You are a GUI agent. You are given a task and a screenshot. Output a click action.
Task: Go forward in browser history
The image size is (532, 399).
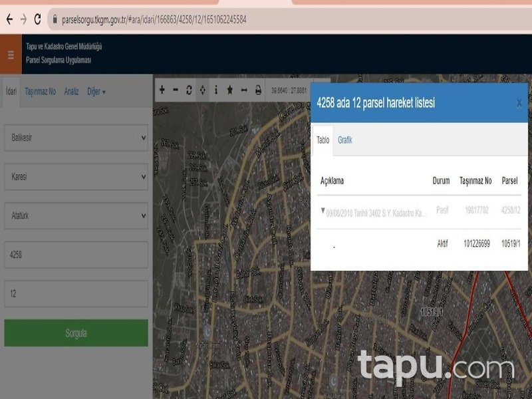click(x=23, y=19)
